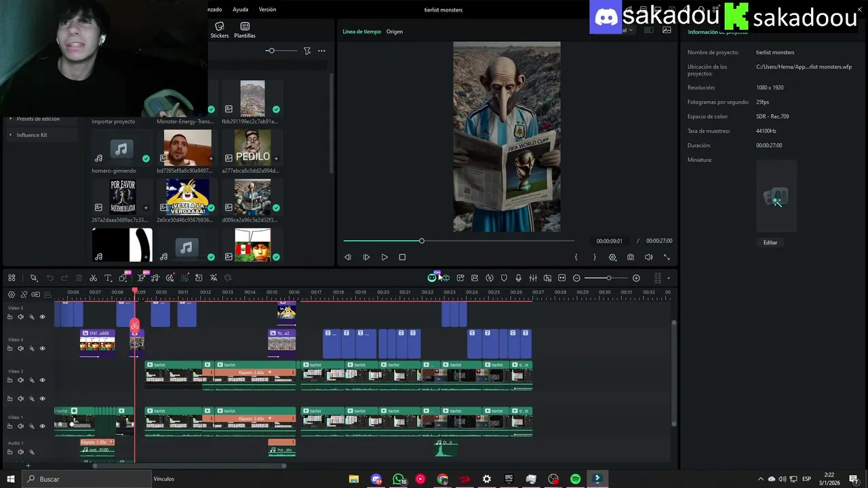Click the fit timeline to window icon
Image resolution: width=868 pixels, height=488 pixels.
point(561,278)
